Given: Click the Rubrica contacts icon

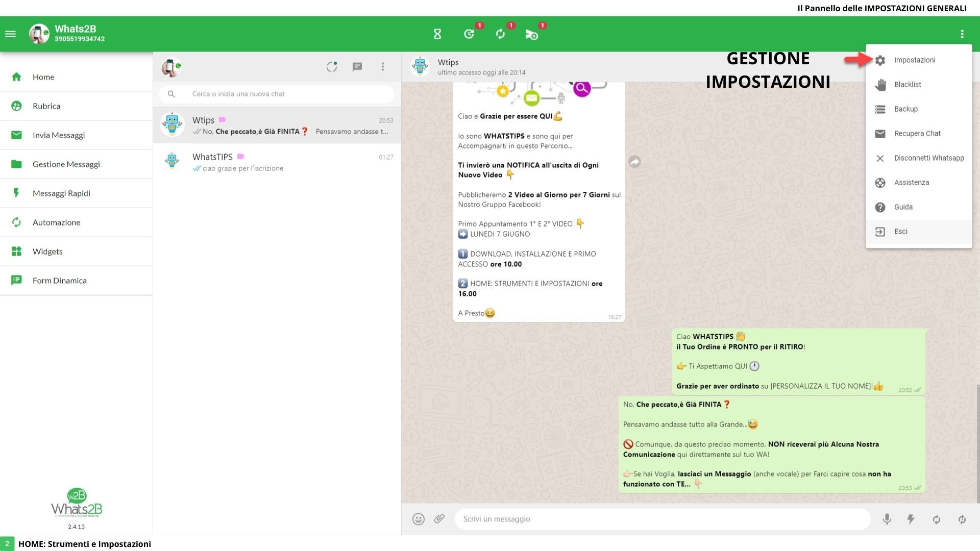Looking at the screenshot, I should point(16,106).
